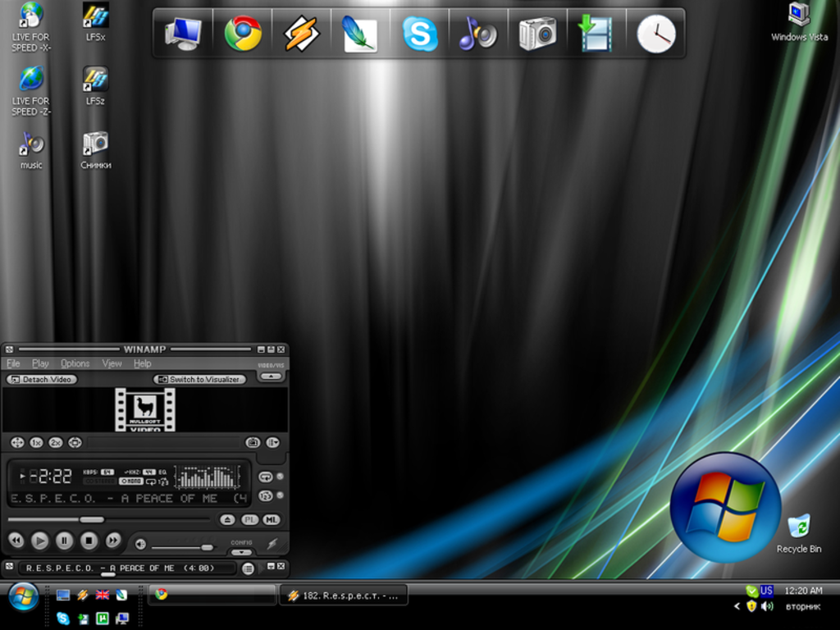Launch Skype from the top dock
840x630 pixels.
tap(419, 33)
